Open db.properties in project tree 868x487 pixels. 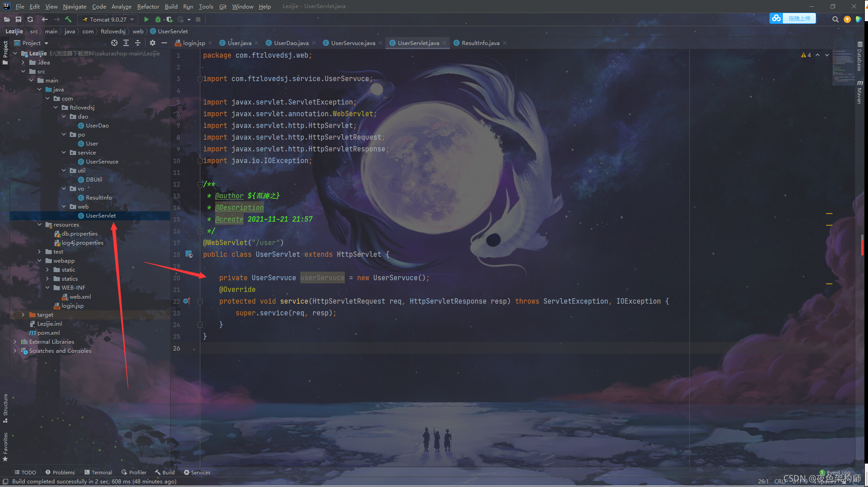click(79, 233)
